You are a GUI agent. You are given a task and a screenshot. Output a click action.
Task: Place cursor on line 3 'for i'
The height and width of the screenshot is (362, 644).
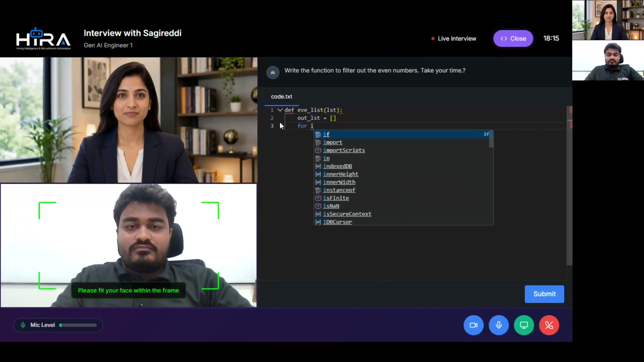tap(305, 126)
